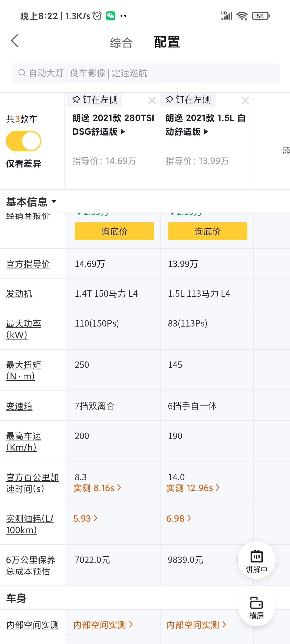Tap the partially visible 添 add-car column
The width and height of the screenshot is (290, 644).
point(286,151)
